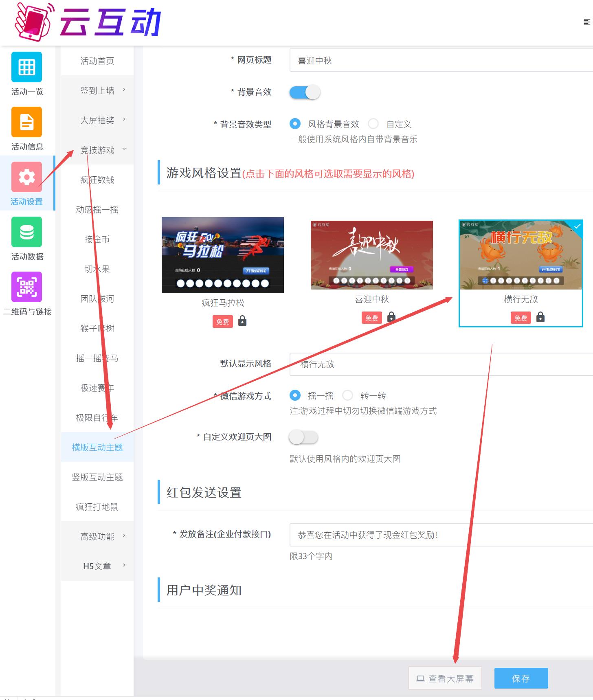The image size is (593, 700).
Task: Go to 疯狂打地鼠 in the sidebar
Action: [97, 507]
